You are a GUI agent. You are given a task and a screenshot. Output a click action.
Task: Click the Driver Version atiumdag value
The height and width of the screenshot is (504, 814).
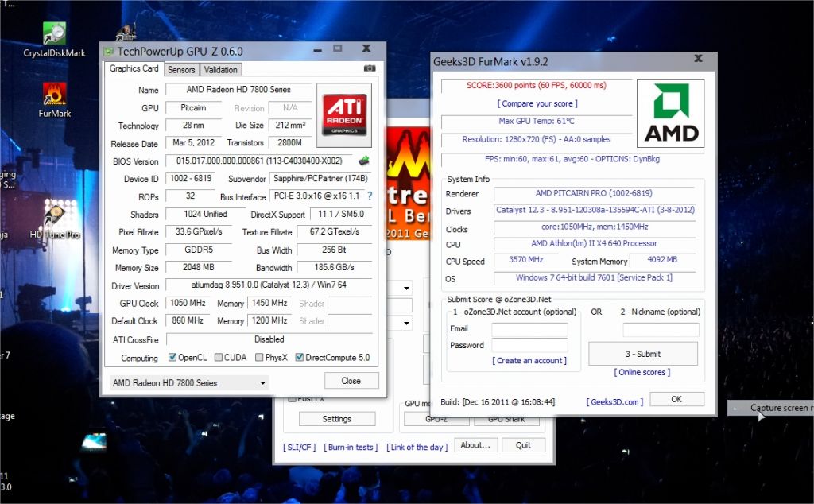click(x=269, y=285)
